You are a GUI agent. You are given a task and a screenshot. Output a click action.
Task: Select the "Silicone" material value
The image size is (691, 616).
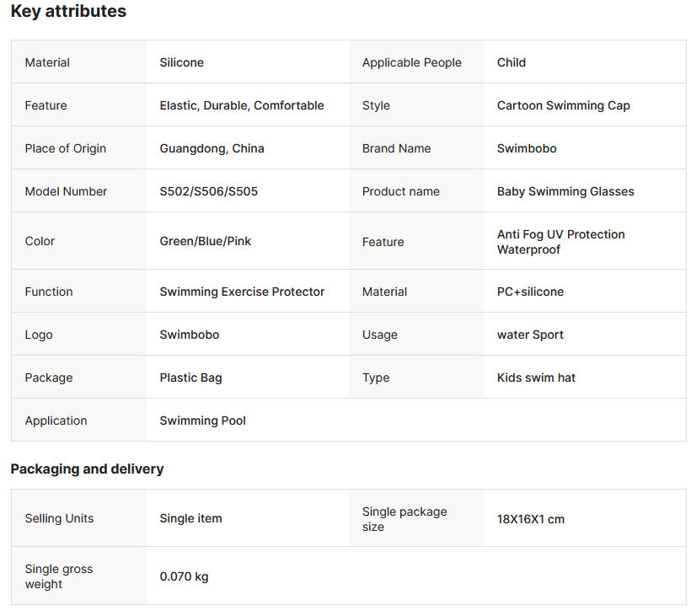click(x=181, y=62)
